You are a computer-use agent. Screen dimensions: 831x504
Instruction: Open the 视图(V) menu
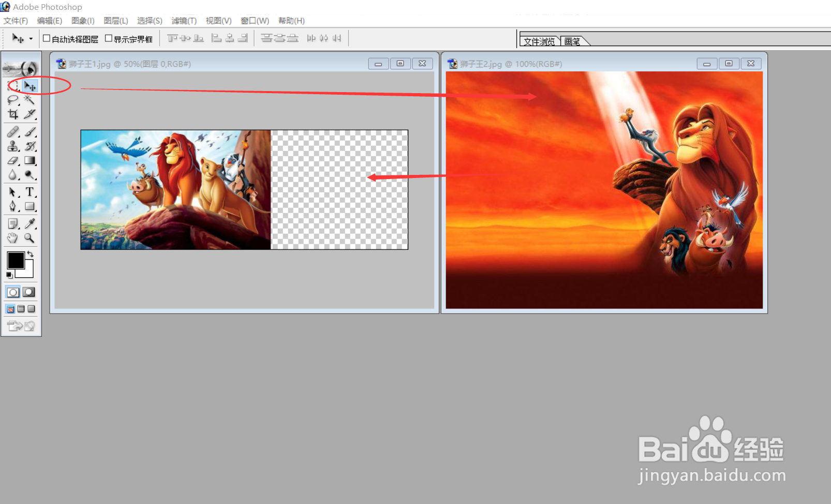(x=218, y=21)
